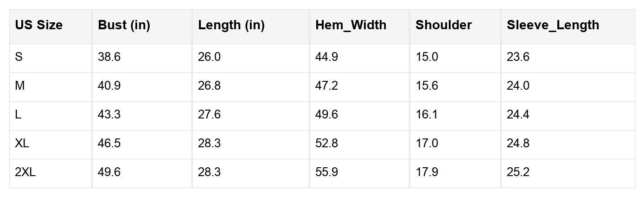Screen dimensions: 644x197
Task: Select shoulder value 15.0
Action: [427, 57]
